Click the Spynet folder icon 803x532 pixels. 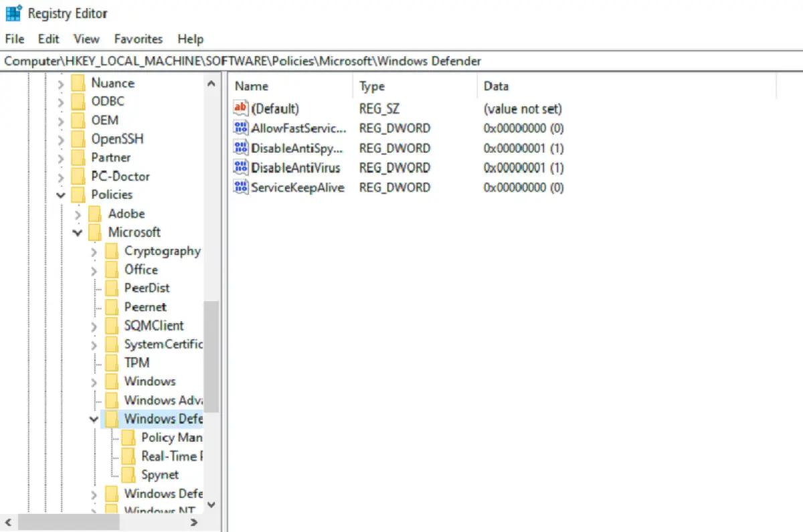pyautogui.click(x=129, y=475)
